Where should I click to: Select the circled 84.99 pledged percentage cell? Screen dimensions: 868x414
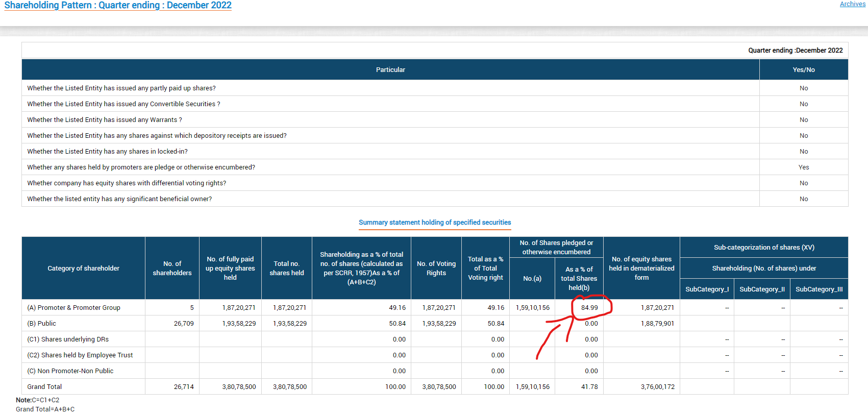(x=589, y=308)
